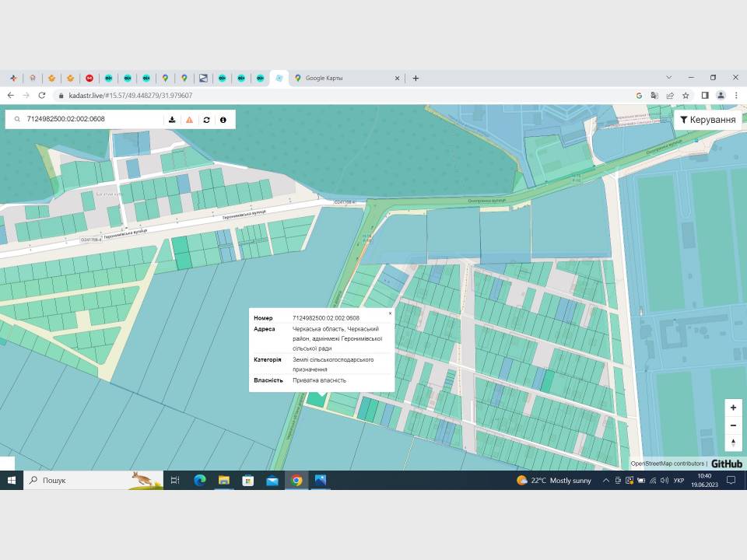Launch Microsoft Edge from the taskbar
Viewport: 747px width, 560px height.
pyautogui.click(x=200, y=481)
